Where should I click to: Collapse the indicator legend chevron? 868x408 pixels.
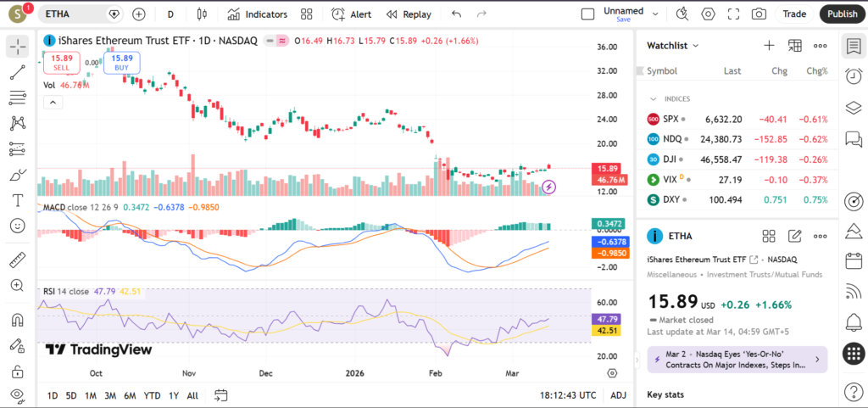(52, 102)
